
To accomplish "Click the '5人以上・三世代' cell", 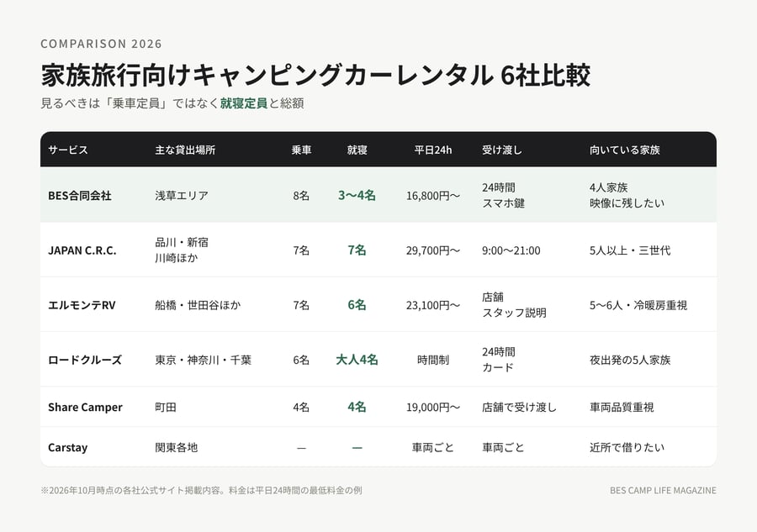I will click(x=630, y=250).
